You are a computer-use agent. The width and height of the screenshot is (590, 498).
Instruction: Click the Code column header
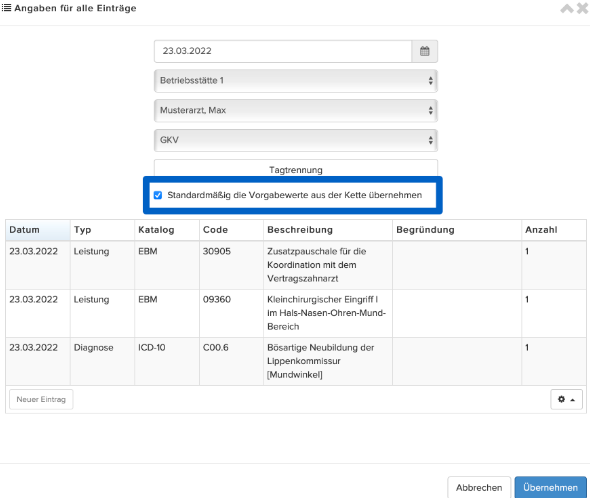tap(231, 230)
